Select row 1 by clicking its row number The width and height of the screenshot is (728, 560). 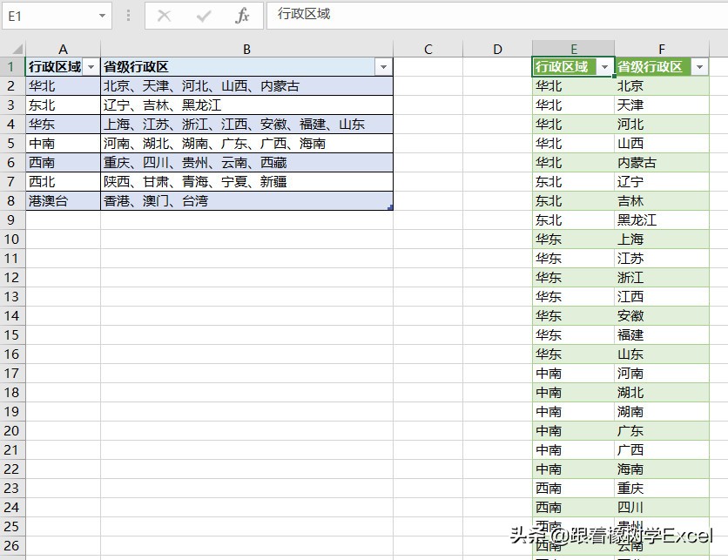tap(12, 66)
